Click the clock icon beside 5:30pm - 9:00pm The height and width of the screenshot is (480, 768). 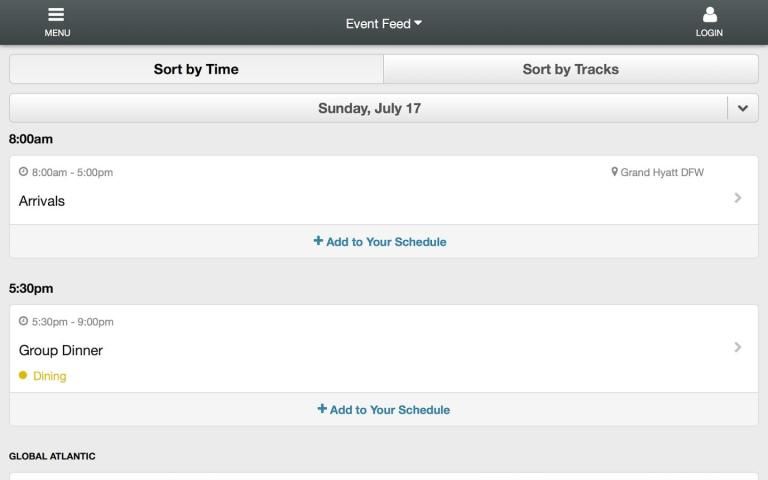pyautogui.click(x=24, y=322)
